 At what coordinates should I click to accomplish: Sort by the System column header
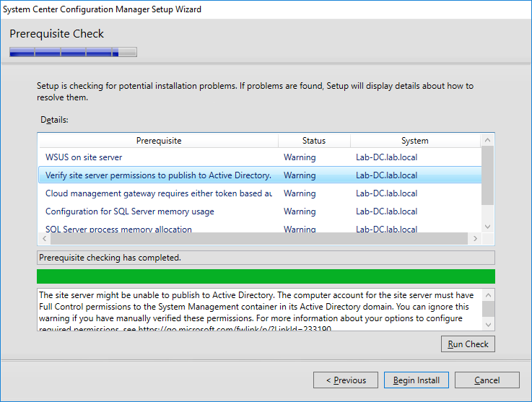tap(415, 141)
